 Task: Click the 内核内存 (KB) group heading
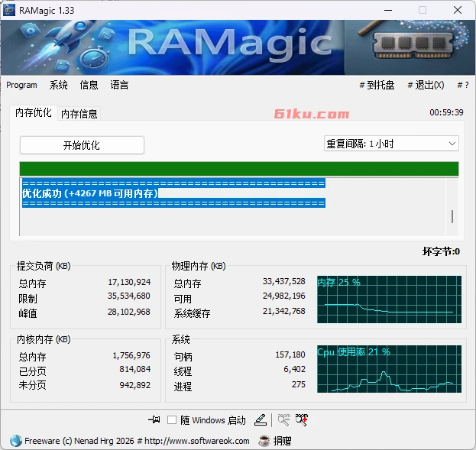click(44, 339)
